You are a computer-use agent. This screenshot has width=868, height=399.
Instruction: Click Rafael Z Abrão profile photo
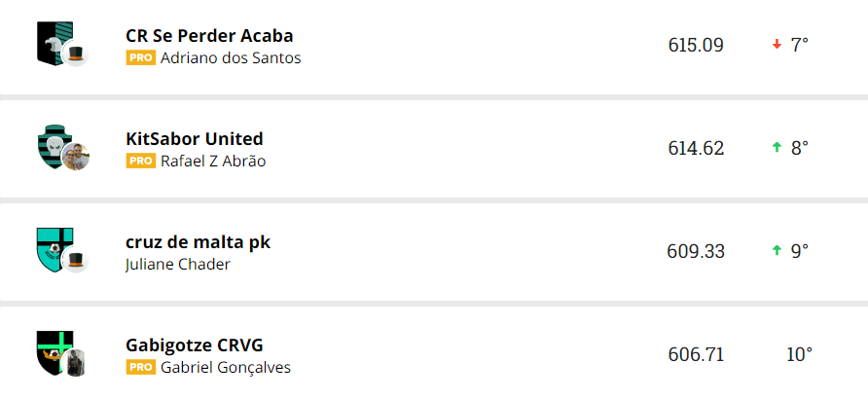click(x=76, y=157)
